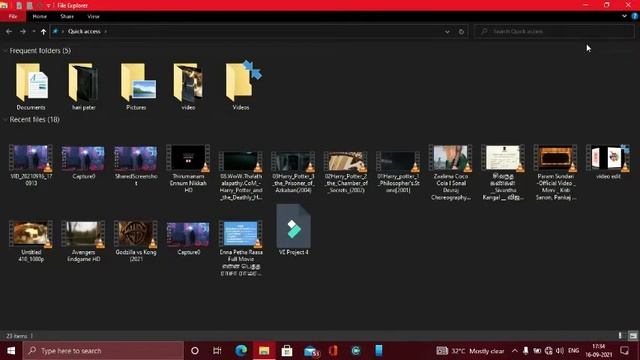Click the Search Quick access field
The width and height of the screenshot is (640, 360).
[554, 31]
